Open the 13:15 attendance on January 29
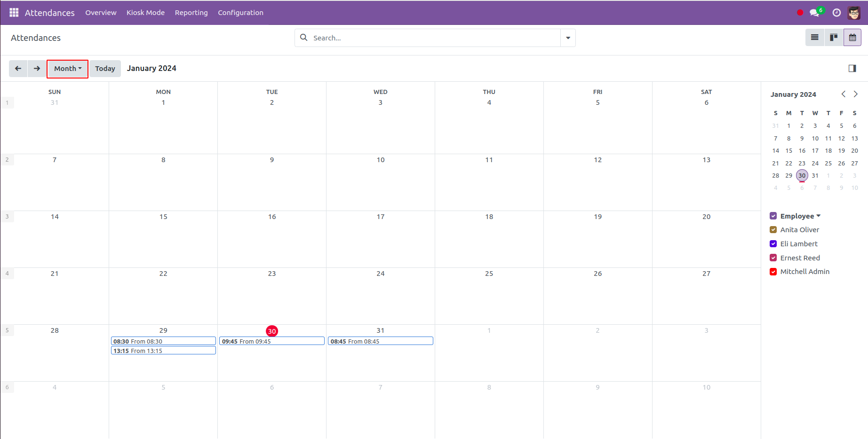Image resolution: width=868 pixels, height=439 pixels. click(163, 351)
